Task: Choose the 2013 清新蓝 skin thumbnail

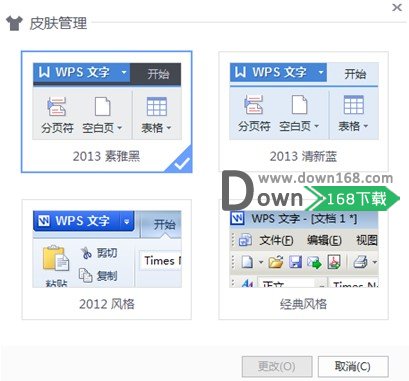Action: tap(303, 111)
